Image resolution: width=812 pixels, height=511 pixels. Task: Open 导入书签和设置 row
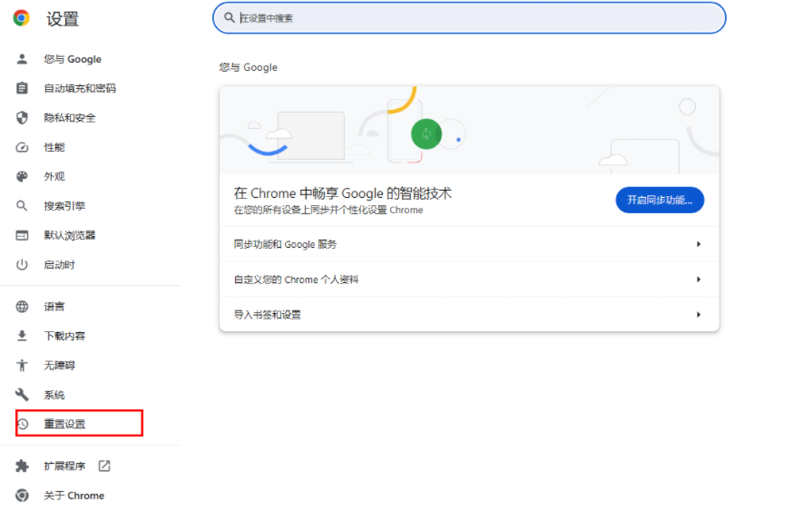[x=469, y=315]
